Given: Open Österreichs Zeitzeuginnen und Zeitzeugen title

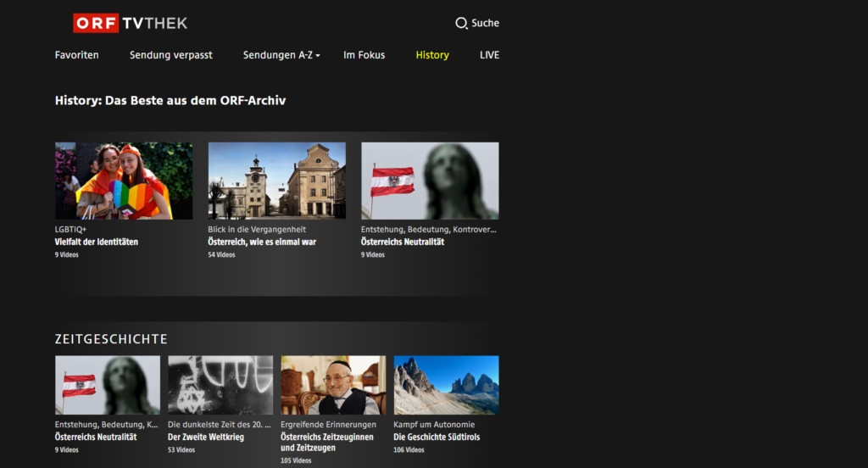Looking at the screenshot, I should [x=327, y=442].
